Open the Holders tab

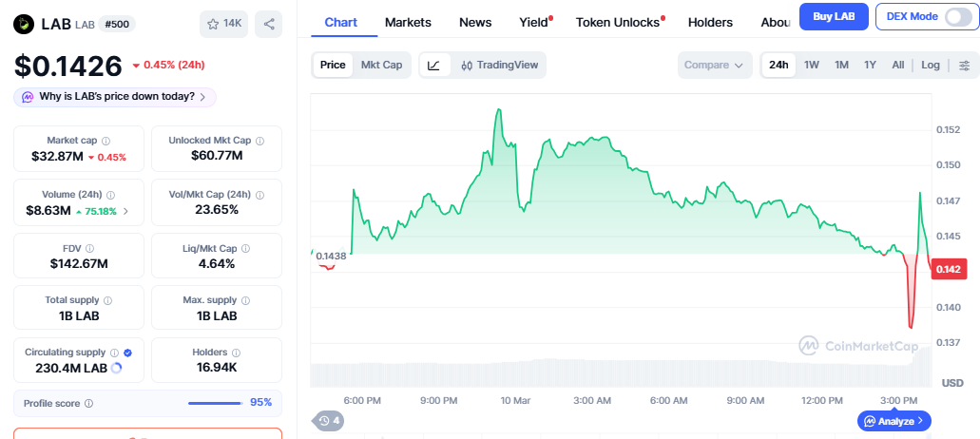711,23
